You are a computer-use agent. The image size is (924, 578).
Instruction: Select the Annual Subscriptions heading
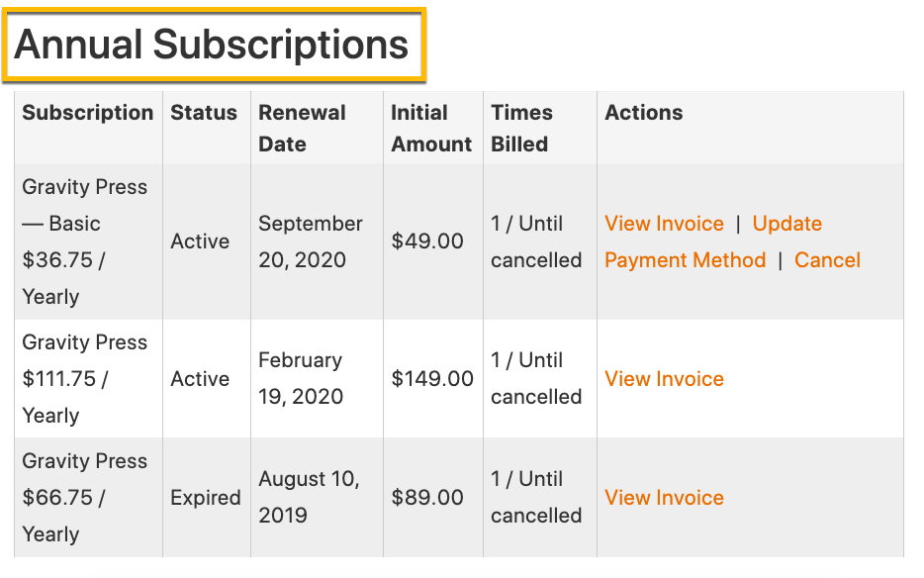pyautogui.click(x=212, y=45)
